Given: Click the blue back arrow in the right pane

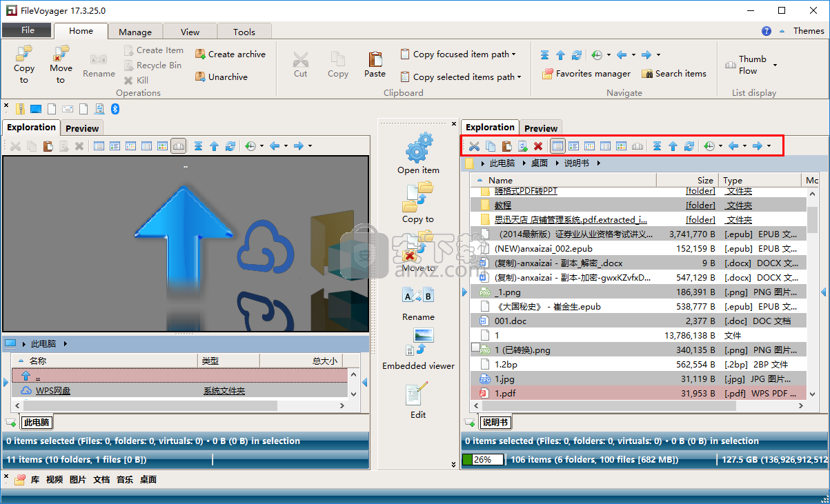Looking at the screenshot, I should click(x=734, y=145).
